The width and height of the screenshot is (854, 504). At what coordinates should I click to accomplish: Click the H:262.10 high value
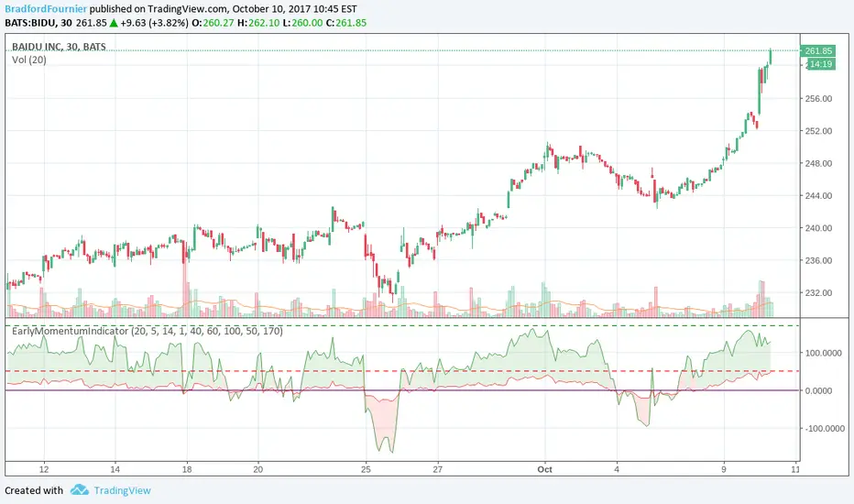tap(258, 23)
